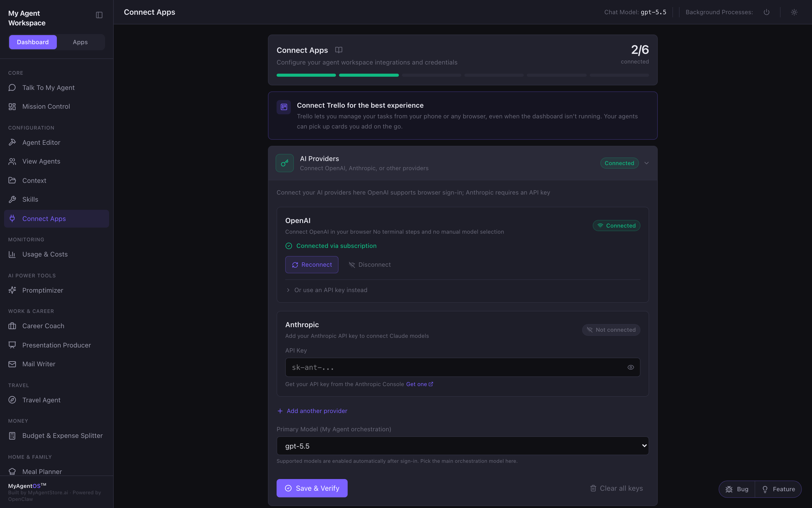812x508 pixels.
Task: Click the Usage & Costs chart icon
Action: point(12,254)
